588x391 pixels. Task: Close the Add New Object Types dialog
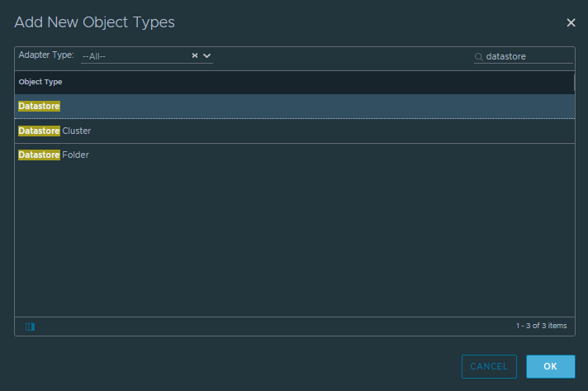pos(571,23)
